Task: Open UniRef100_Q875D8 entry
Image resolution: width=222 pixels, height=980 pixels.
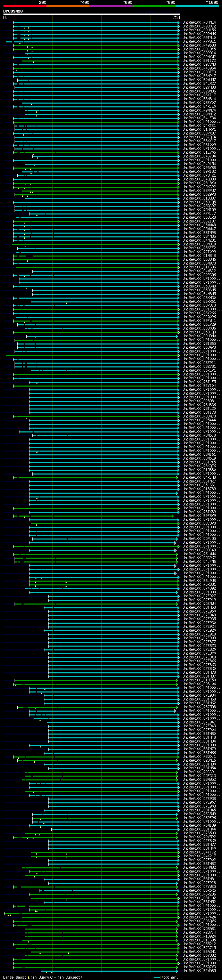Action: pos(199,707)
